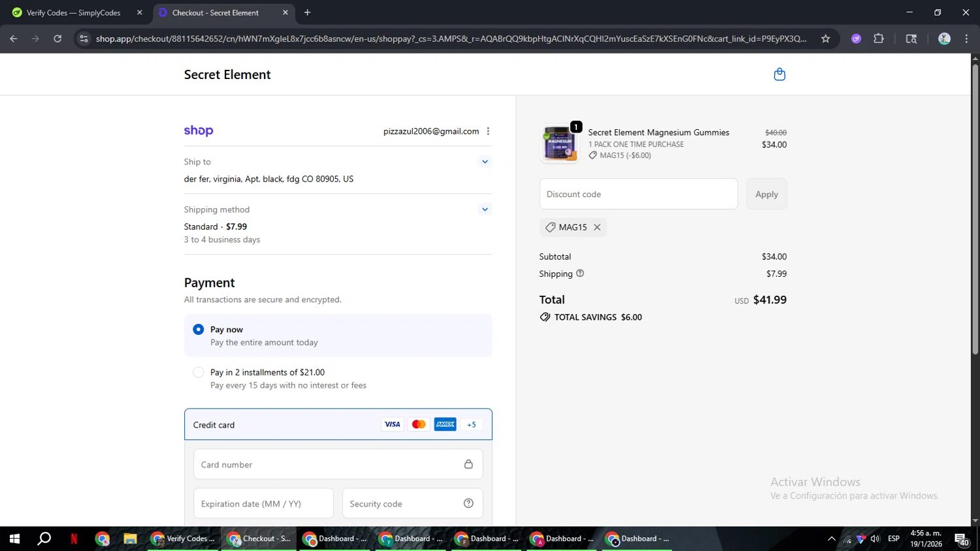Open Windows taskbar search
The height and width of the screenshot is (551, 980).
(x=44, y=539)
